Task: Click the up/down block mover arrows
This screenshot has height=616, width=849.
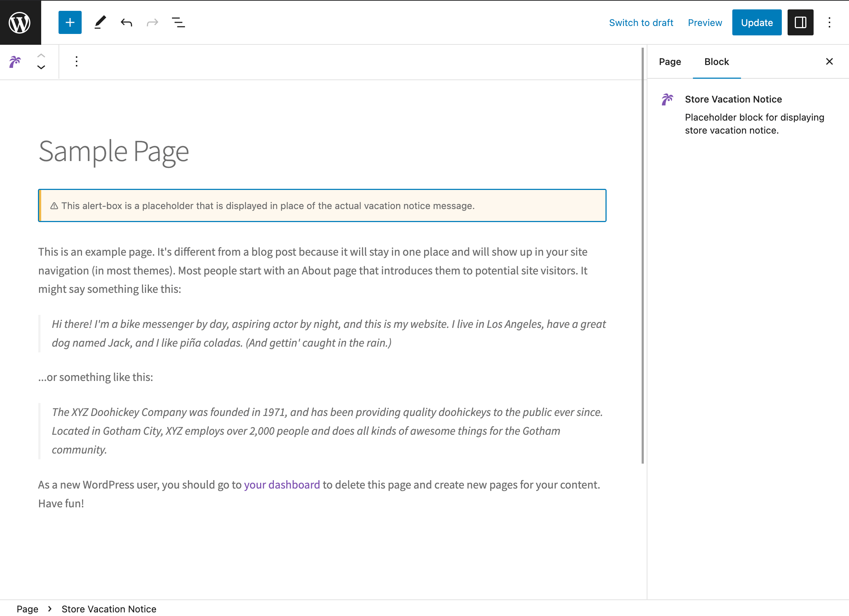Action: pos(41,62)
